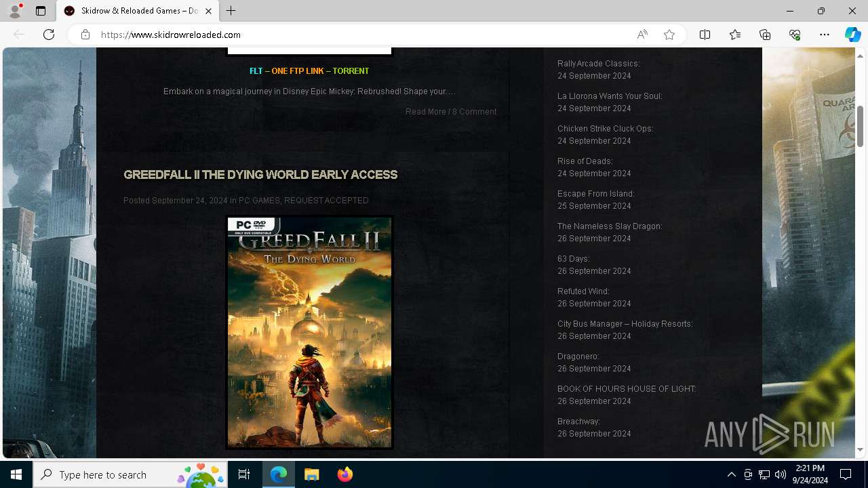868x488 pixels.
Task: Open Browser essentials icon
Action: point(795,35)
